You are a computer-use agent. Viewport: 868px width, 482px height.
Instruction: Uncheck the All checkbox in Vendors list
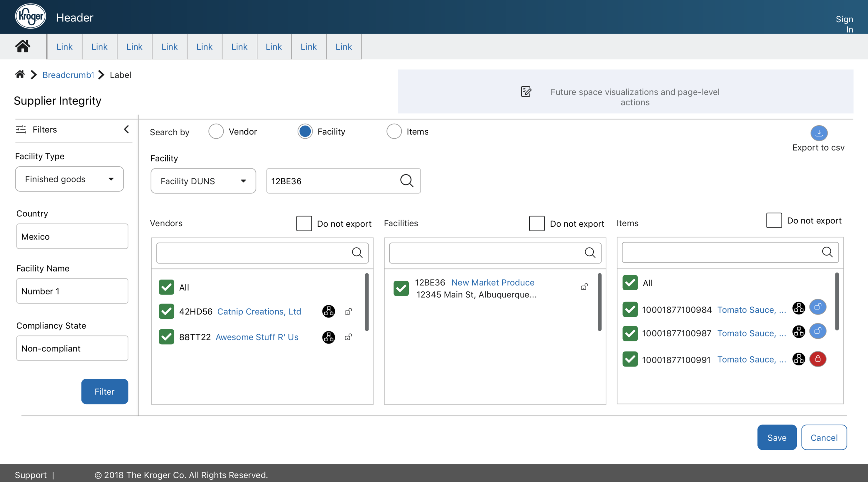click(166, 287)
